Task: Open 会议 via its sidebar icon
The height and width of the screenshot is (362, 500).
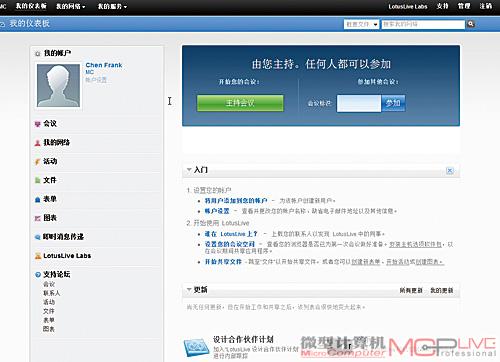Action: click(x=38, y=124)
